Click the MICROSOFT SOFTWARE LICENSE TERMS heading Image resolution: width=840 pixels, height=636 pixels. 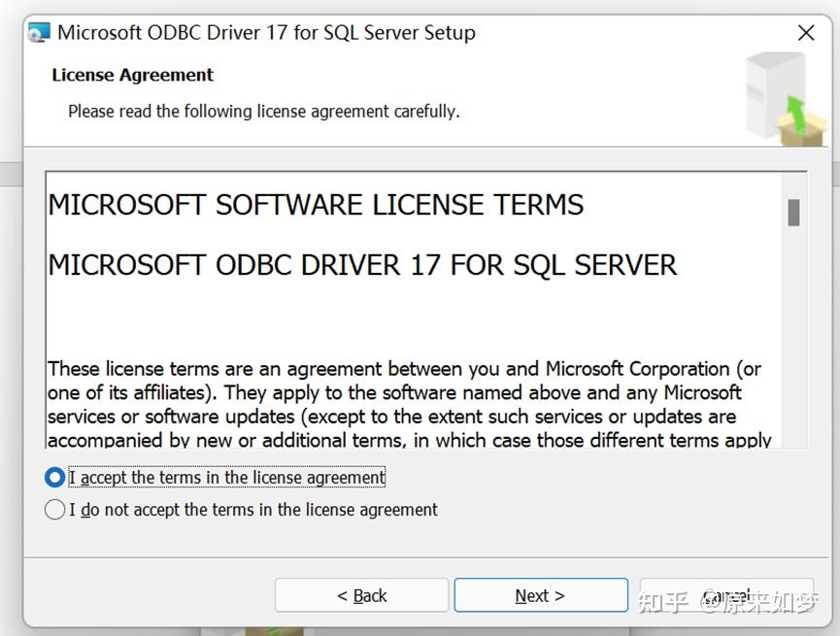(316, 204)
